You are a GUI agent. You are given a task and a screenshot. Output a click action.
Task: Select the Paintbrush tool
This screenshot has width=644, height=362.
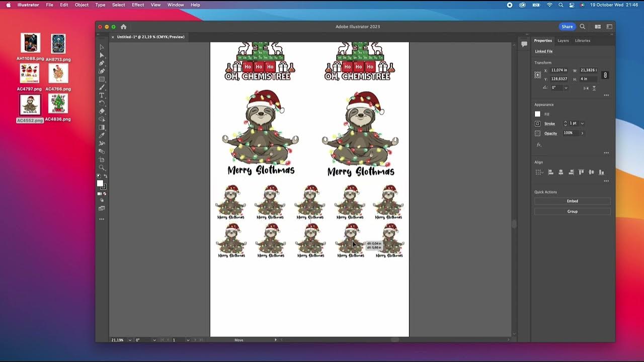(102, 87)
